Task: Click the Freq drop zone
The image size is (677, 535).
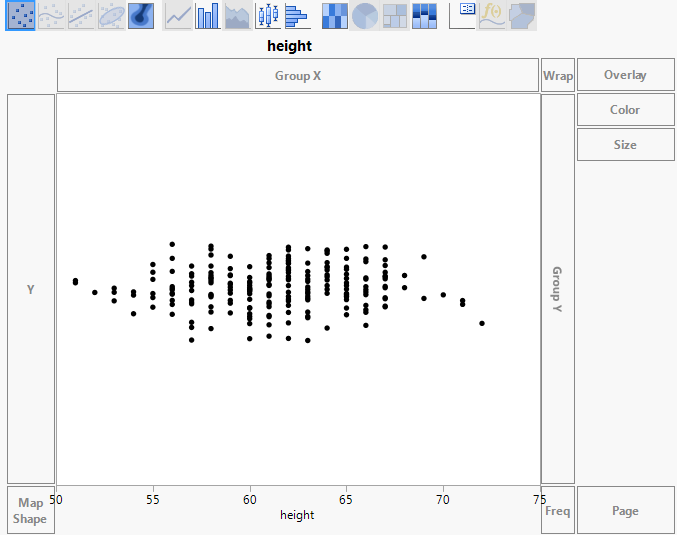Action: click(558, 510)
